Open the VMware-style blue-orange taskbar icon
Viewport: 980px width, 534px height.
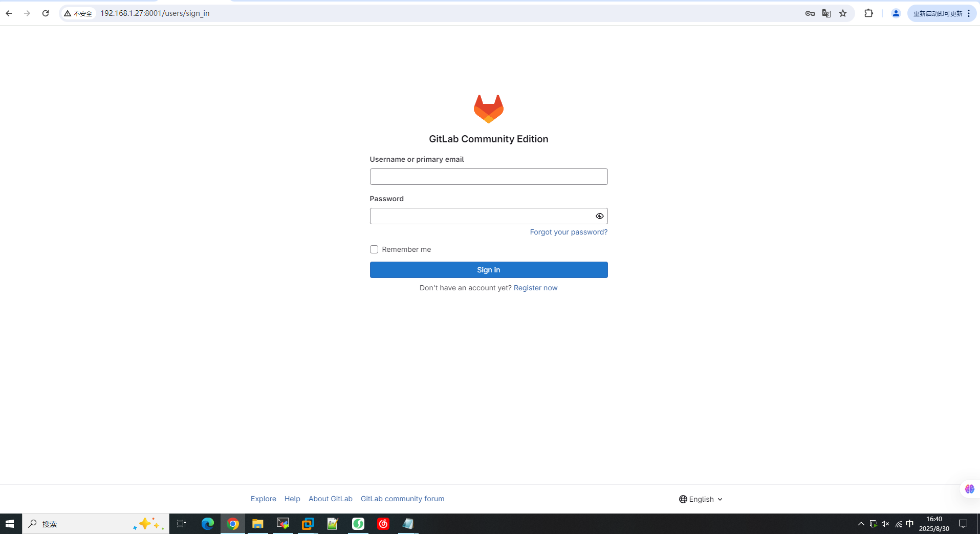[308, 524]
